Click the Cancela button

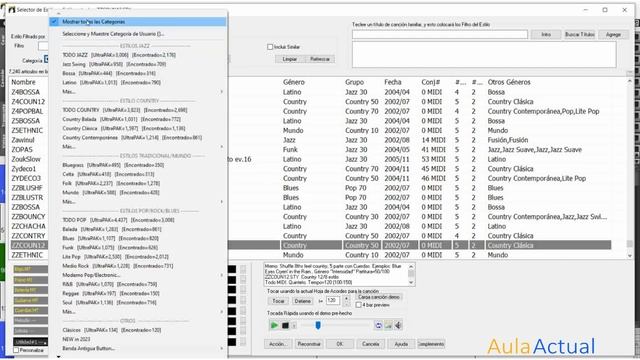click(371, 344)
